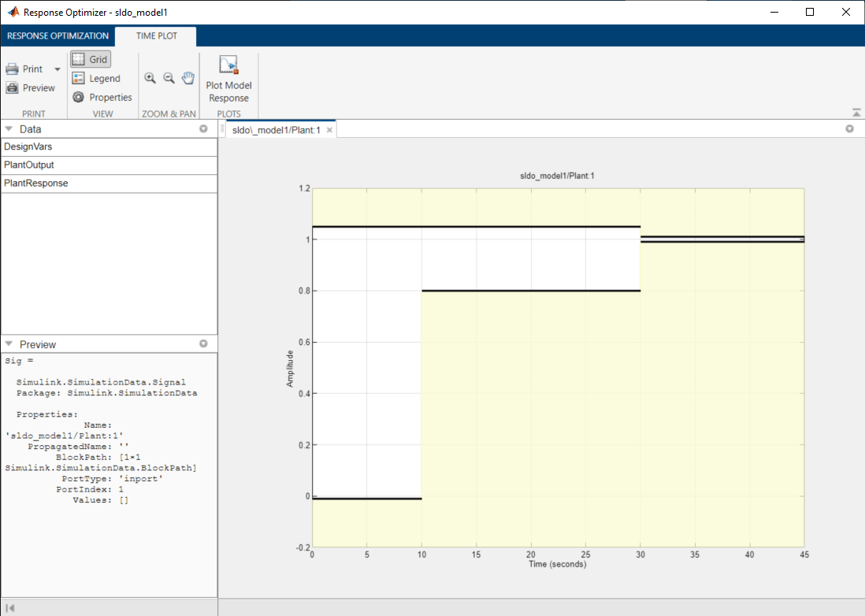Open the Print dropdown arrow
Image resolution: width=865 pixels, height=616 pixels.
tap(58, 69)
